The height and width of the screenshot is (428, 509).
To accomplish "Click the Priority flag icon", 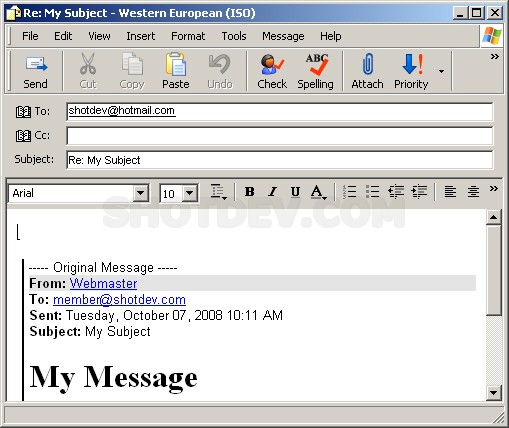I will click(412, 64).
